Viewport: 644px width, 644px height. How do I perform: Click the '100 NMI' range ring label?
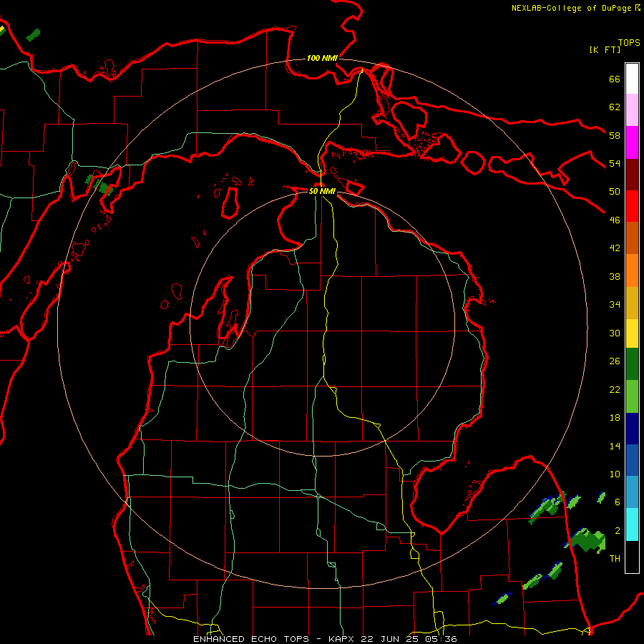[322, 59]
